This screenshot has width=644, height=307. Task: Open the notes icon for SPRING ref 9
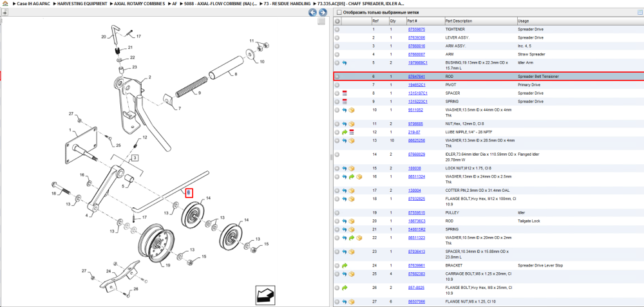[x=345, y=102]
